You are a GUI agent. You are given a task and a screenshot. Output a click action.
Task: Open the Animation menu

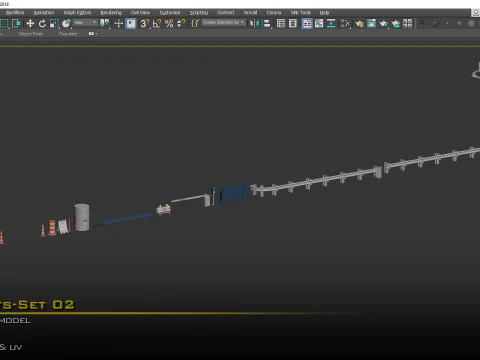(44, 13)
